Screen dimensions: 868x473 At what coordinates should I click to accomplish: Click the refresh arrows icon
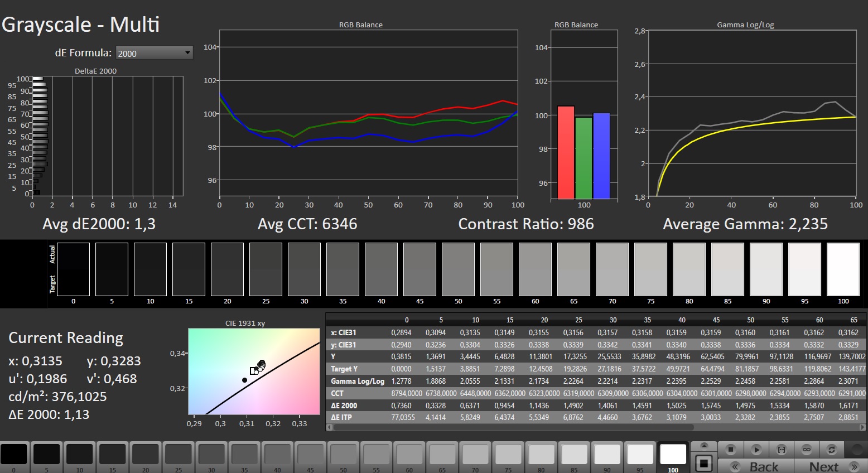(832, 449)
